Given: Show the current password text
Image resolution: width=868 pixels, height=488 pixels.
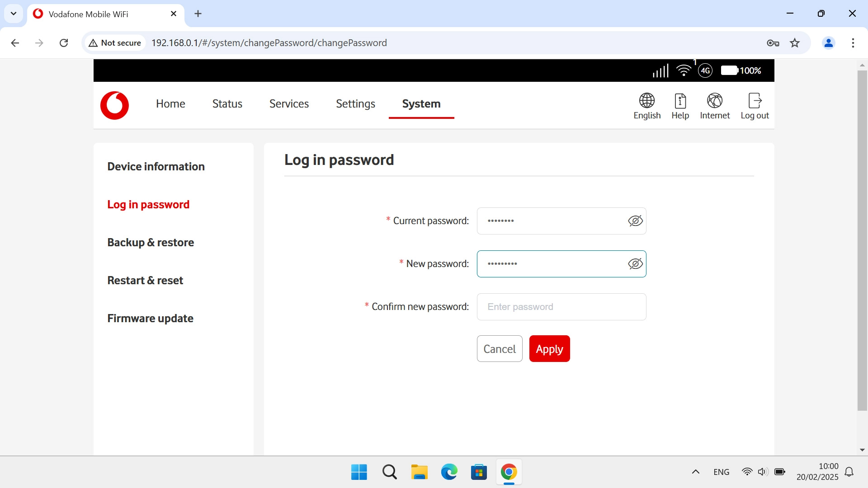Looking at the screenshot, I should click(635, 221).
